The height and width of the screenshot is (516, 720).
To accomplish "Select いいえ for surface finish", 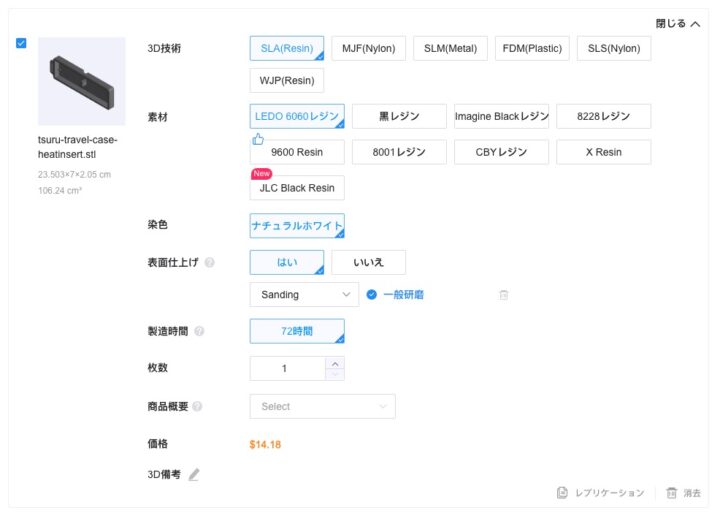I will 368,263.
